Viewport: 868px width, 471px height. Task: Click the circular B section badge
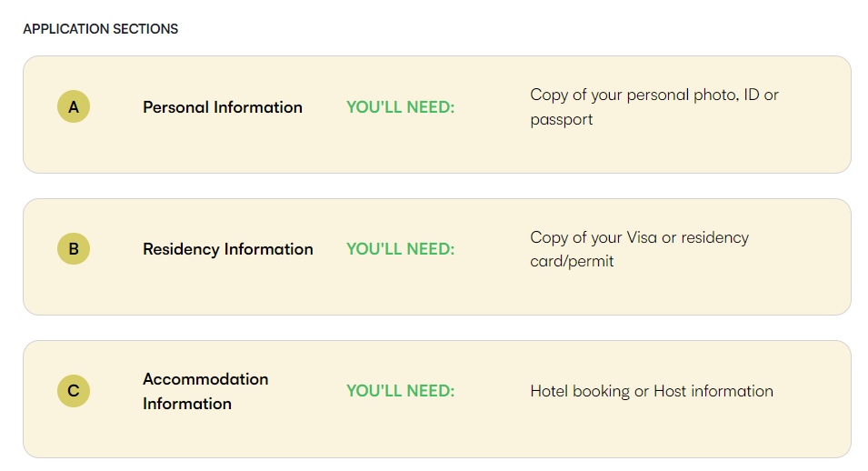click(x=74, y=248)
